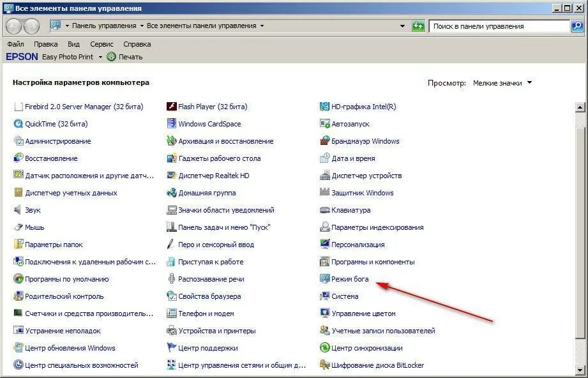Open Программы и компоненты link
Viewport: 588px width, 378px height.
tap(373, 262)
